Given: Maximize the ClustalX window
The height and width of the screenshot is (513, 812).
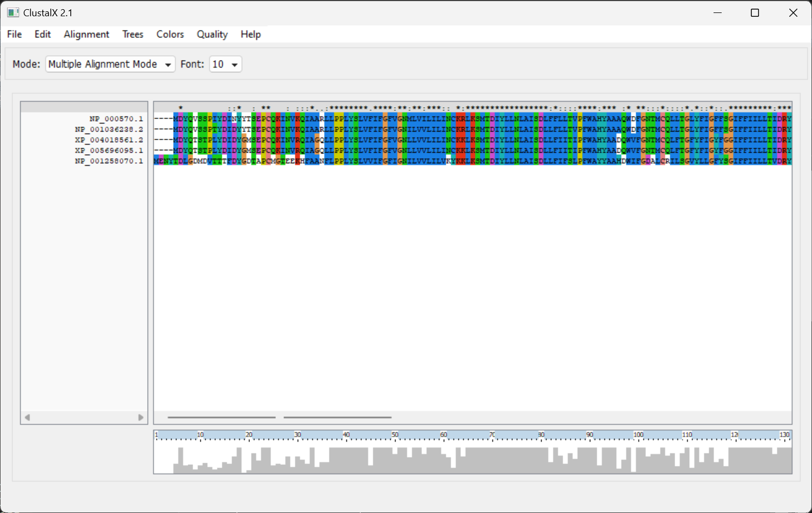Looking at the screenshot, I should (x=755, y=12).
